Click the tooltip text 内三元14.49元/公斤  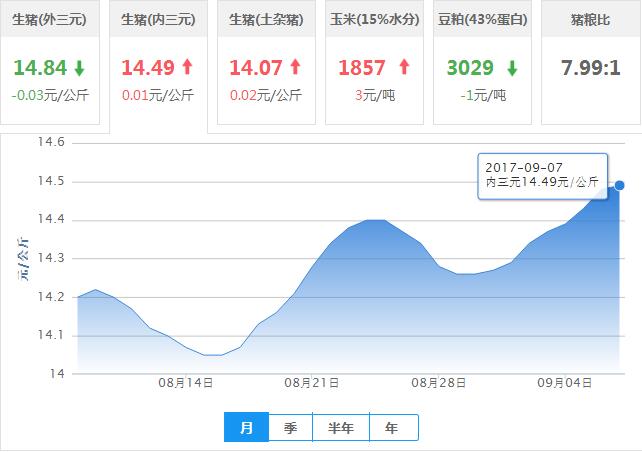coord(543,182)
